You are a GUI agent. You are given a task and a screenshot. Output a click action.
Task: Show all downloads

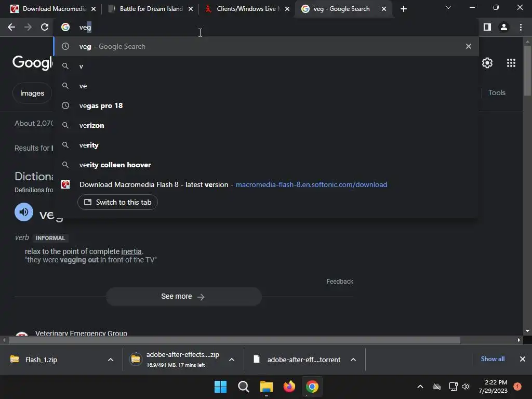(x=493, y=359)
